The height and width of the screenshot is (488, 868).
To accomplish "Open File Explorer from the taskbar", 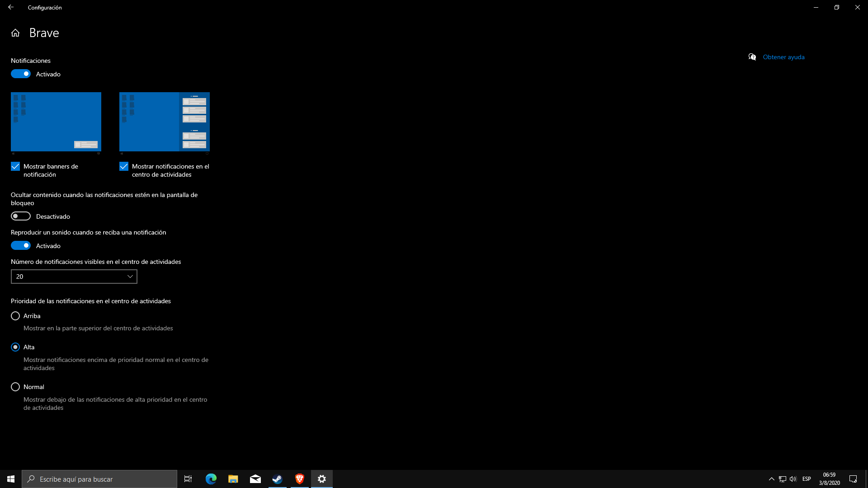I will click(233, 479).
